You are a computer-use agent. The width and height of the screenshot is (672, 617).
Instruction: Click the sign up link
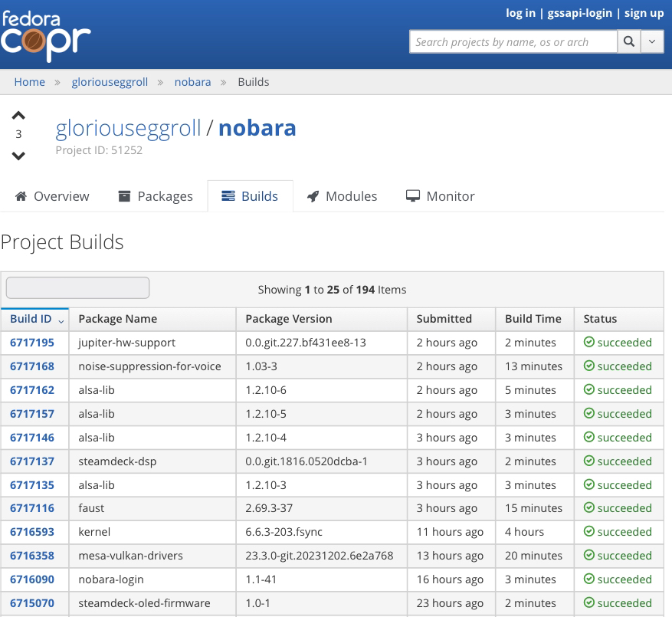(x=644, y=13)
